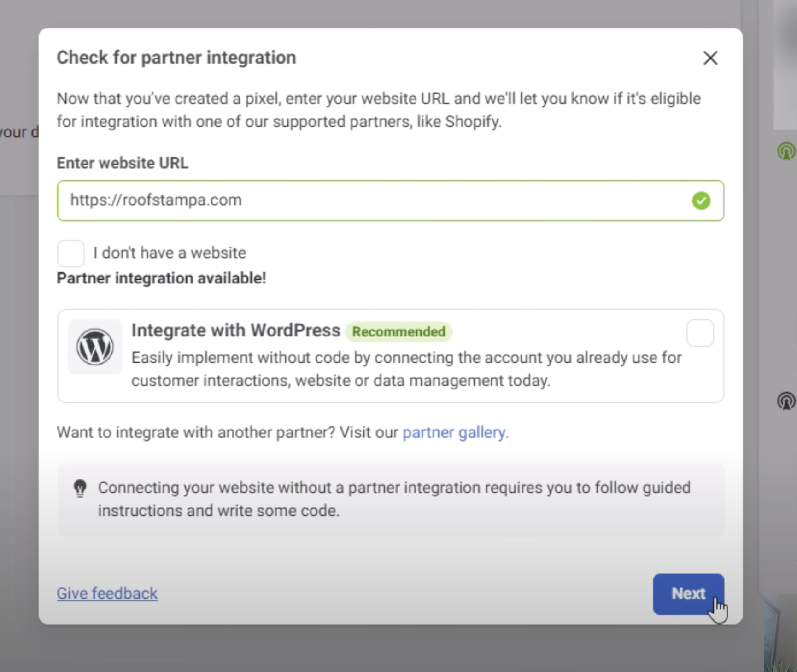797x672 pixels.
Task: Click the "I don't have a website" label
Action: [x=170, y=253]
